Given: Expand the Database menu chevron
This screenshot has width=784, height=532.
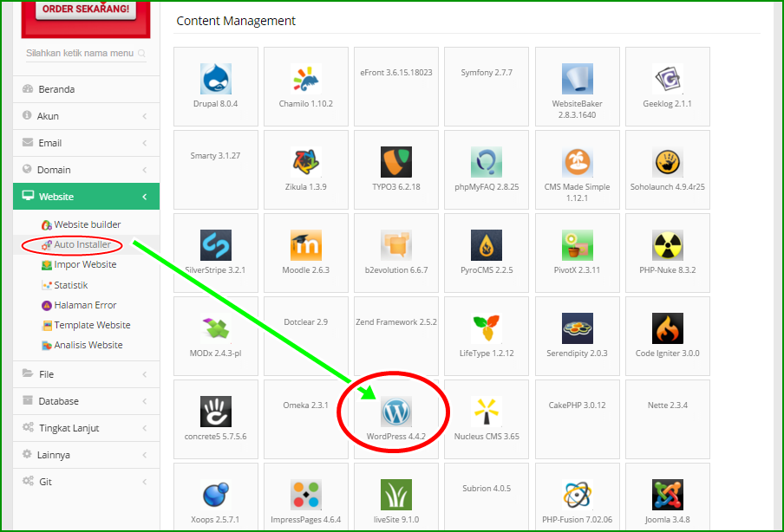Looking at the screenshot, I should point(145,401).
